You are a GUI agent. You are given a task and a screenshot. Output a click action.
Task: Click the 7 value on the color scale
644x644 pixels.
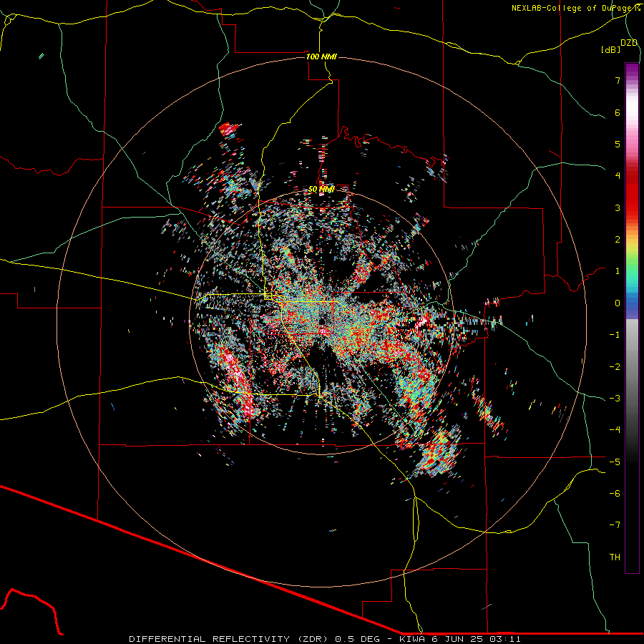pyautogui.click(x=618, y=80)
